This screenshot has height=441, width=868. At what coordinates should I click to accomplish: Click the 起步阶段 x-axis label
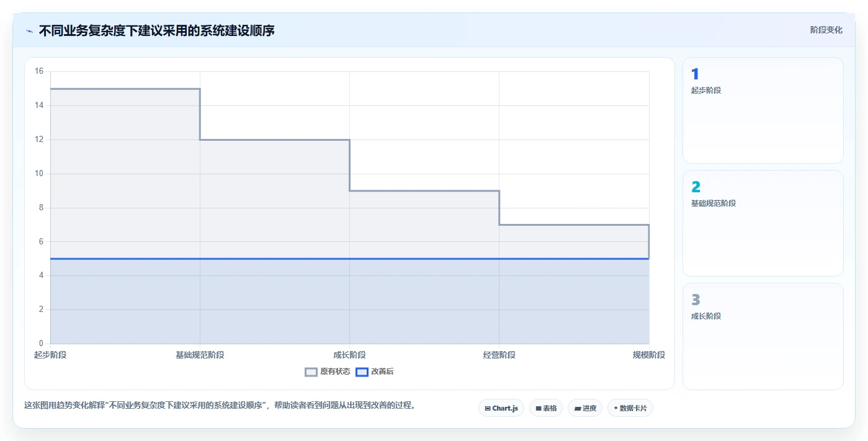[50, 355]
